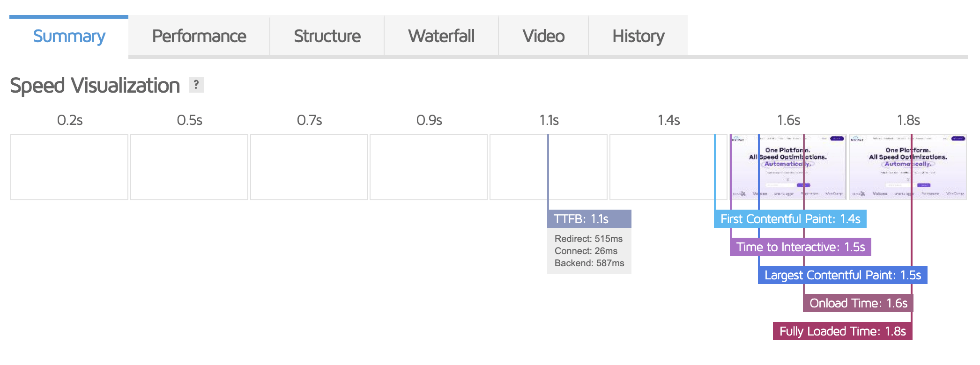The height and width of the screenshot is (365, 980).
Task: View the History tab
Action: tap(638, 36)
